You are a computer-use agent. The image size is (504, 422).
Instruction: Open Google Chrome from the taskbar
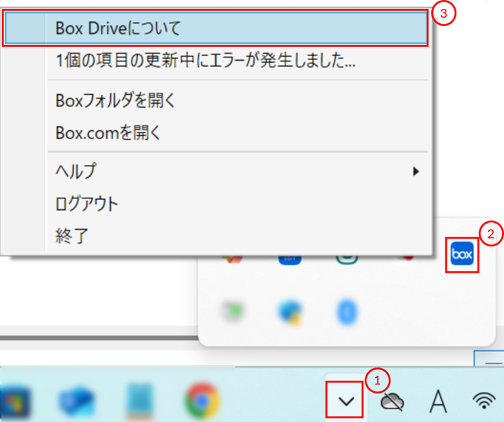202,401
